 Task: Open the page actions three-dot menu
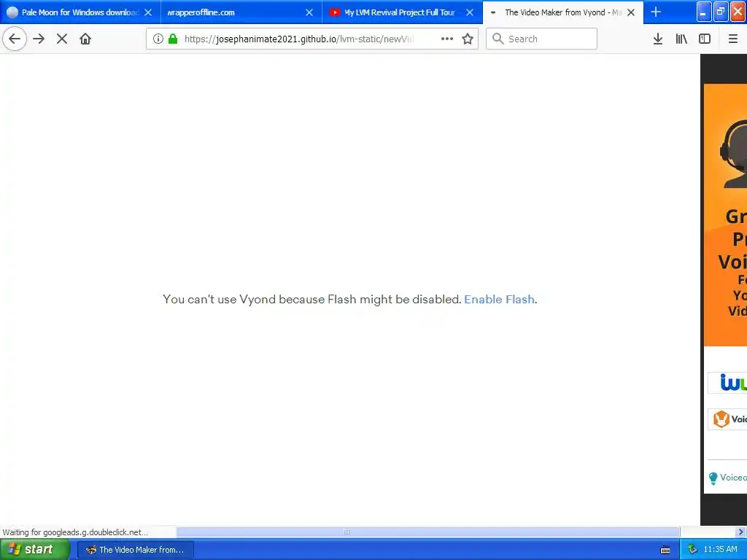pos(447,39)
